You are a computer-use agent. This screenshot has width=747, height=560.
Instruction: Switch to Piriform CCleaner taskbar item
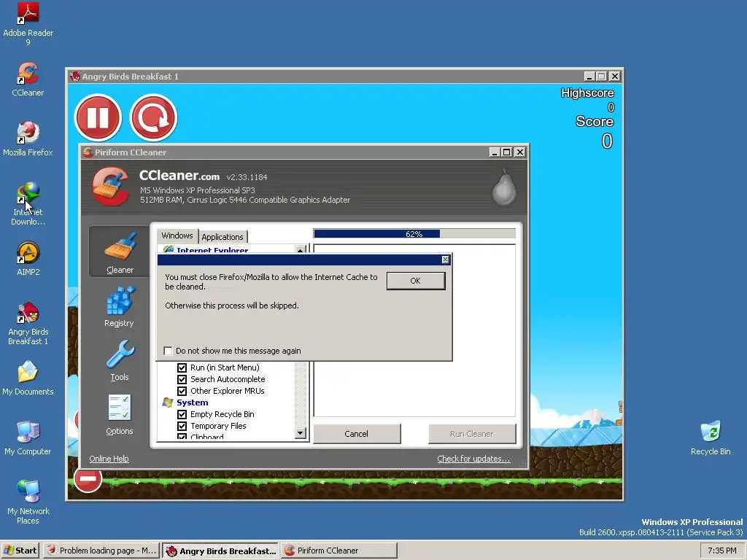tap(338, 551)
